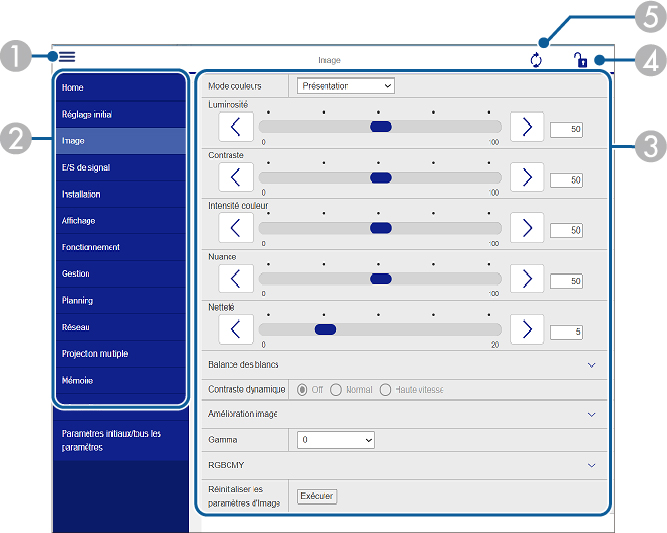Expand the Balance des blancs section

(404, 365)
